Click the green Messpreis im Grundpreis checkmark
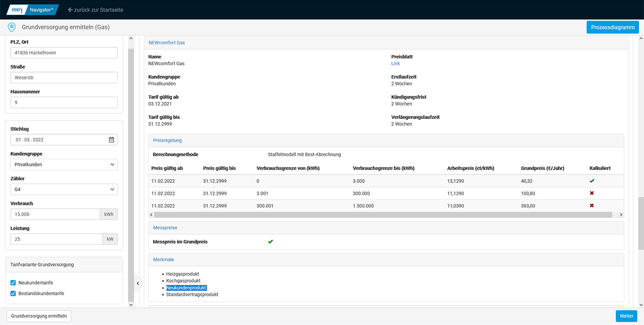644x325 pixels. click(270, 242)
